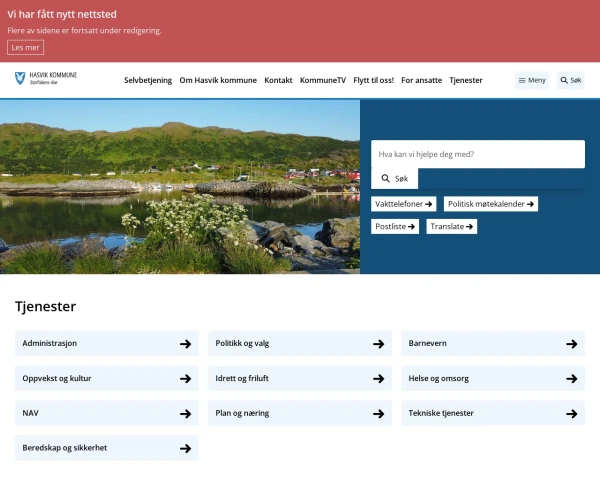
Task: Click the arrow on the Helse og omsorg tile
Action: pyautogui.click(x=572, y=379)
